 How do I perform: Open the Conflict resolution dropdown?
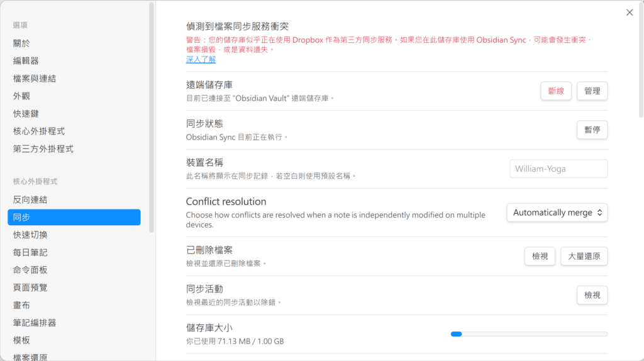pyautogui.click(x=557, y=213)
